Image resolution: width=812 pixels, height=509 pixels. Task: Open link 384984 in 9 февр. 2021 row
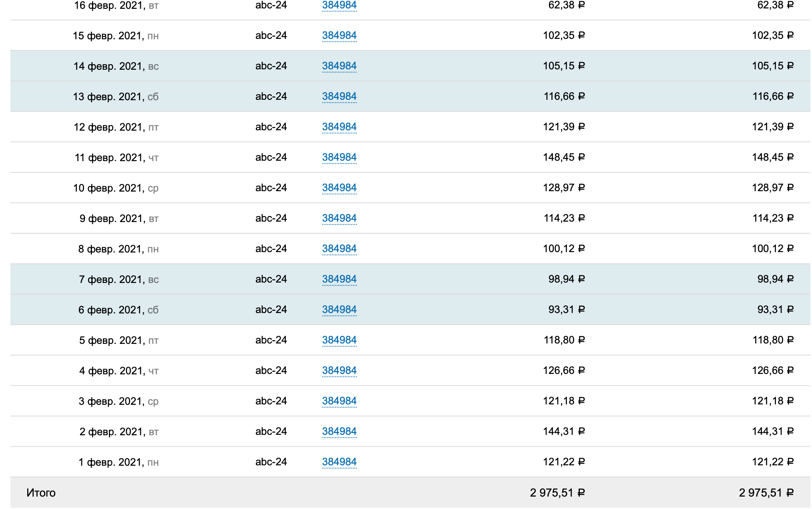339,218
